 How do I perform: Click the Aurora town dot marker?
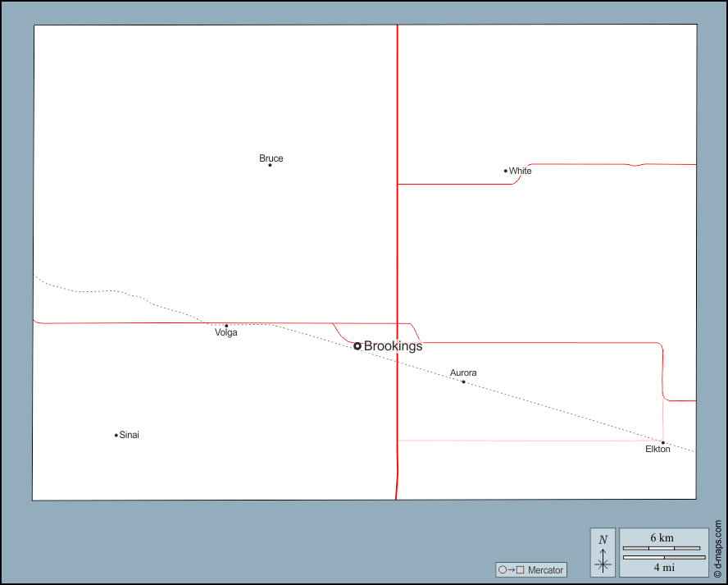click(x=463, y=382)
